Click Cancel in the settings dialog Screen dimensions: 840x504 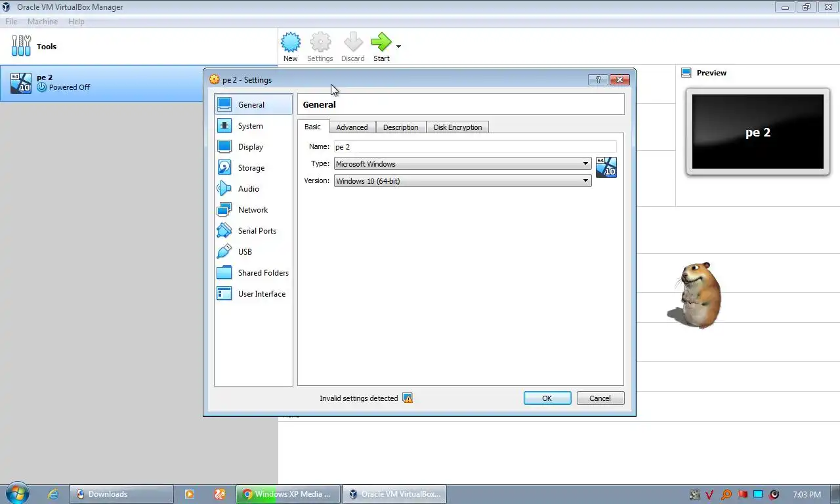click(x=600, y=398)
